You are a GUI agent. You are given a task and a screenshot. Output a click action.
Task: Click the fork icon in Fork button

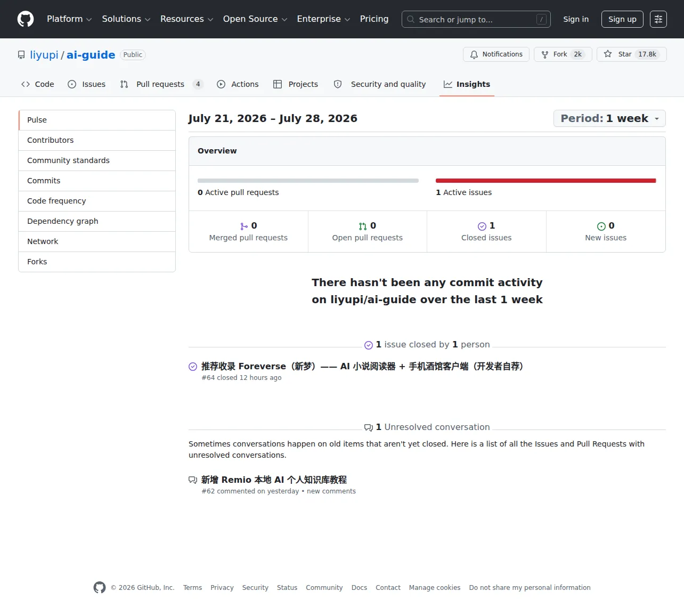pyautogui.click(x=545, y=54)
